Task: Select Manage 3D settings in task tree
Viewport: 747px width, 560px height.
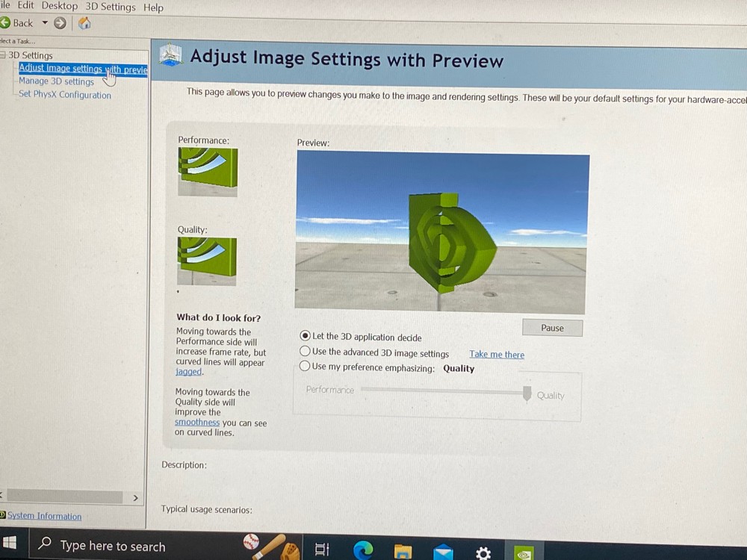Action: click(56, 81)
